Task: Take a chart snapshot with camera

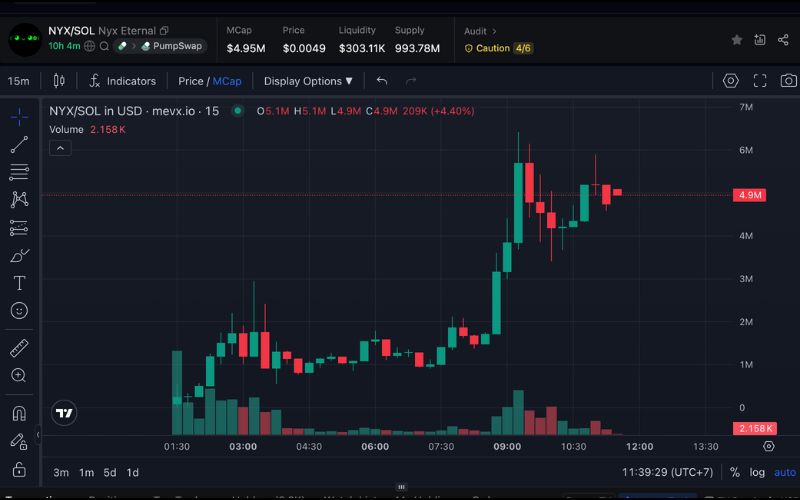Action: click(788, 81)
